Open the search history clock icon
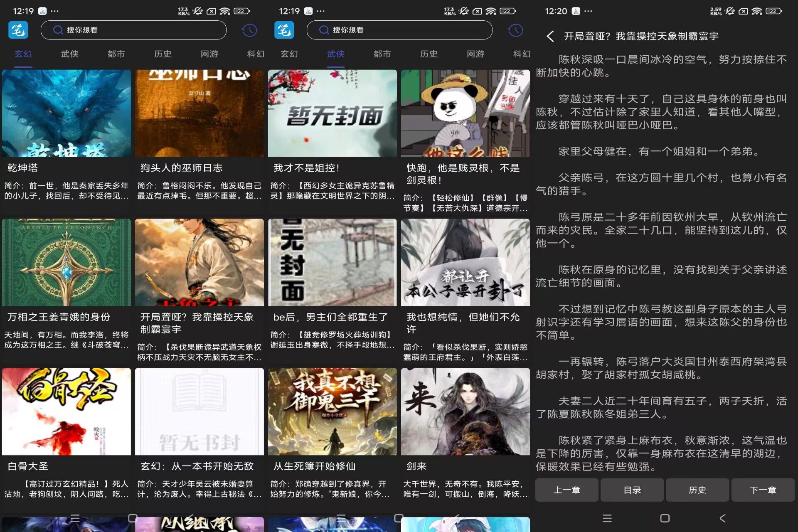Screen dimensions: 798x532 pyautogui.click(x=249, y=30)
